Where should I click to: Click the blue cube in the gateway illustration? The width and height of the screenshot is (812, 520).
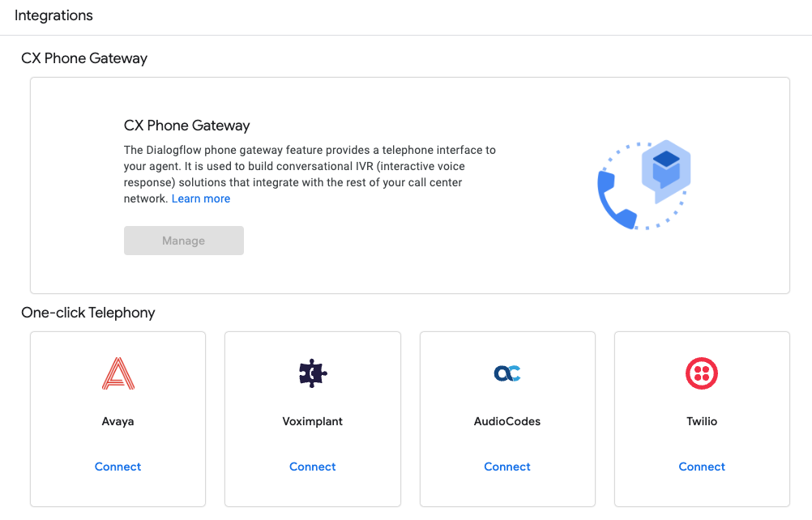tap(665, 168)
